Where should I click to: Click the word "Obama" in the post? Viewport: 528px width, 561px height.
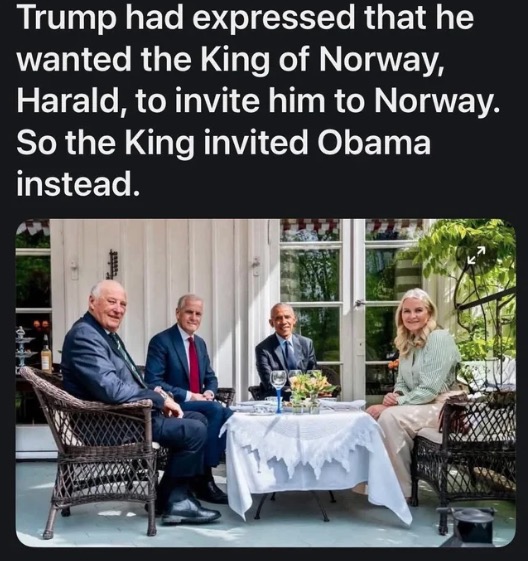pos(375,142)
